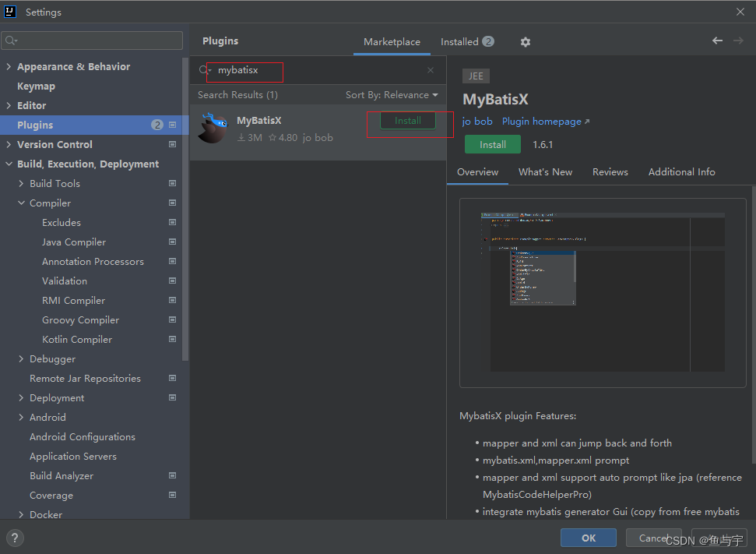Screen dimensions: 756x554
Task: Switch to the Installed plugins tab
Action: coord(459,41)
